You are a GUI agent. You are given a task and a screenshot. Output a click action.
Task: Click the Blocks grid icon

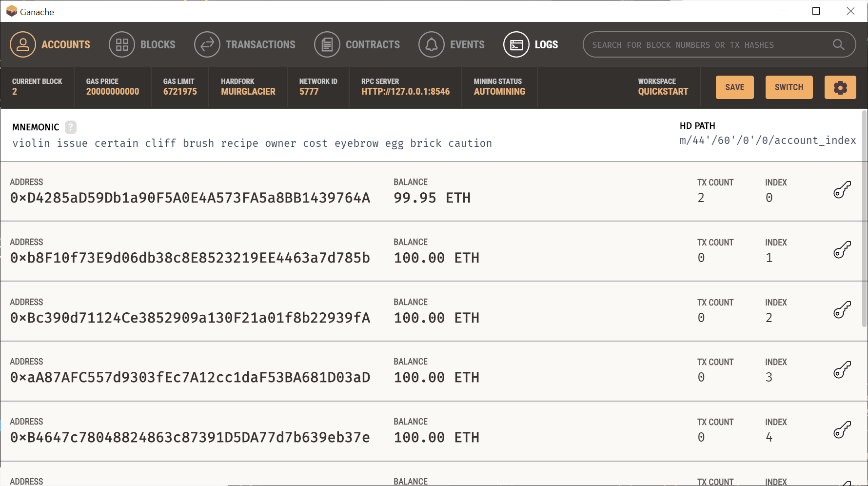(x=122, y=44)
